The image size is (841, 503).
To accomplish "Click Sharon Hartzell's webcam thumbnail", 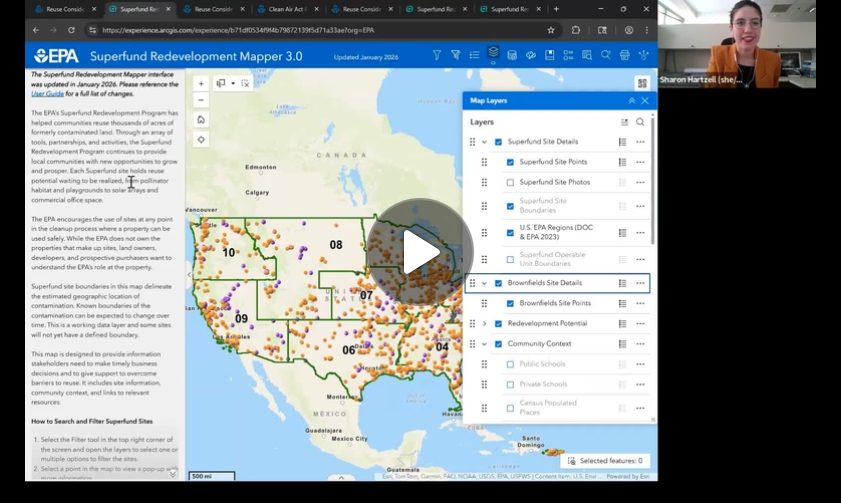I will (x=737, y=44).
